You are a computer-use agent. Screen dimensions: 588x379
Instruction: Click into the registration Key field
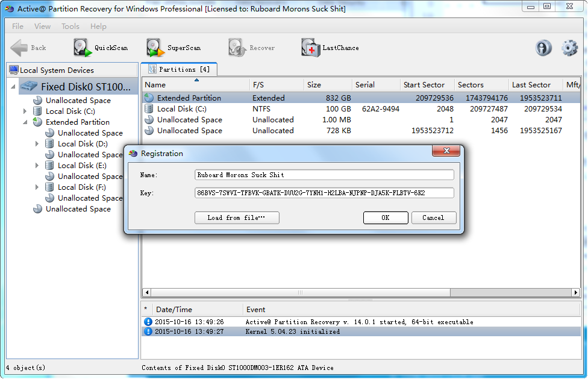[324, 193]
